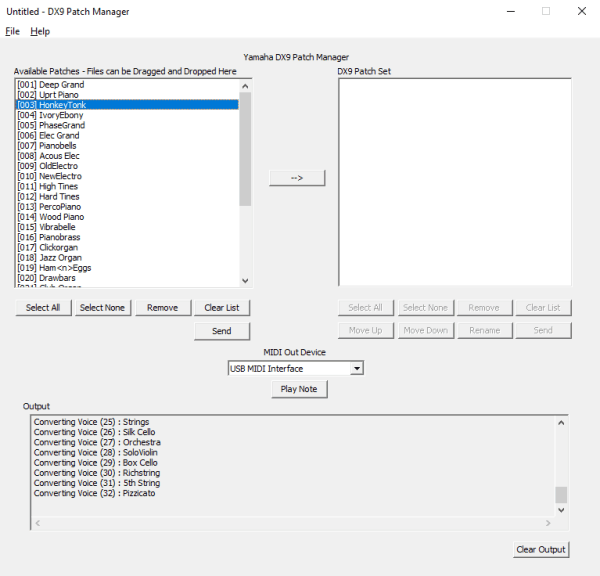Choose the Jazz Organ patch
Screen dimensions: 600x576
click(60, 258)
